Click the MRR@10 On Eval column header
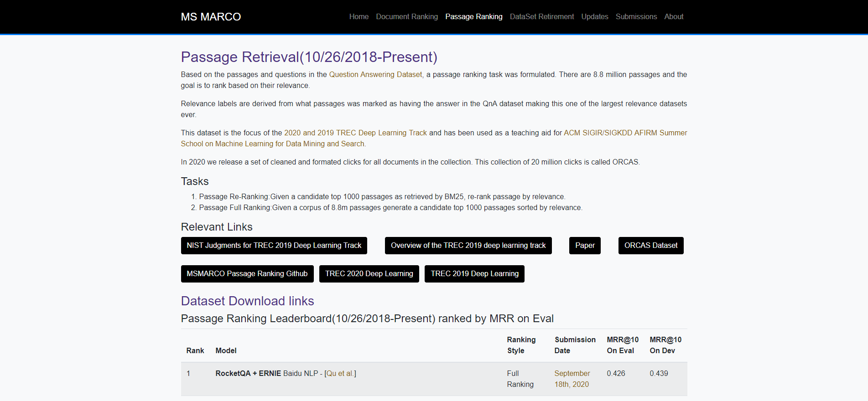This screenshot has width=868, height=401. [x=623, y=345]
